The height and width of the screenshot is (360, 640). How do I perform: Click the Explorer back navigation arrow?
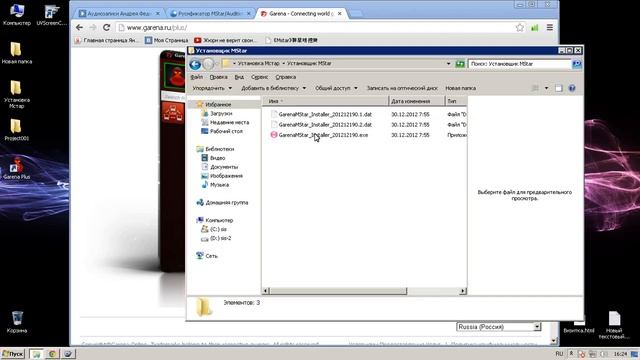tap(195, 64)
